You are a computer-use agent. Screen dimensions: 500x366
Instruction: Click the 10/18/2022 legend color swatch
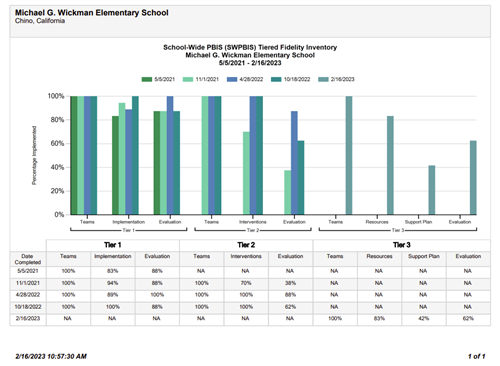tap(276, 79)
